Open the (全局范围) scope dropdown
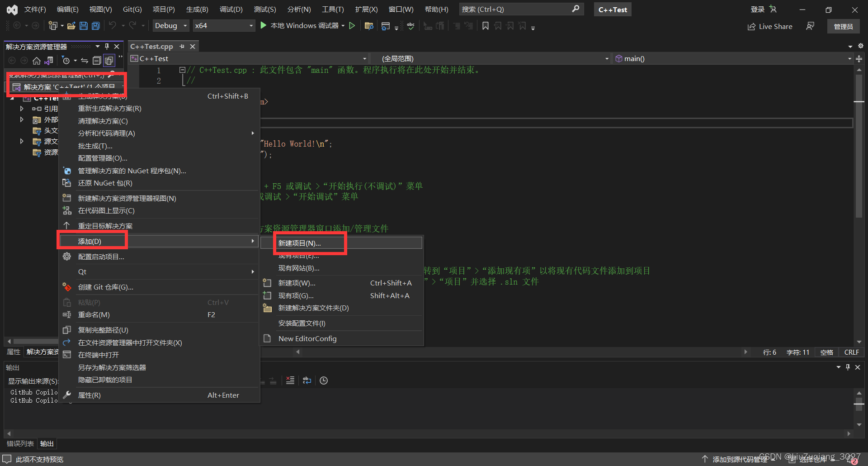 (x=491, y=58)
